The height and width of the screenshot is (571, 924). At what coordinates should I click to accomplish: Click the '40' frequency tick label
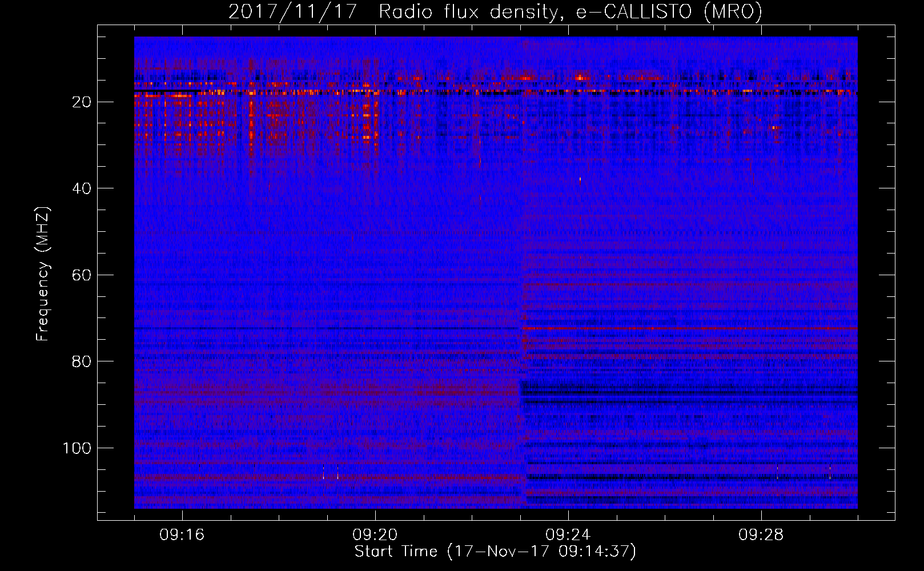pos(82,188)
